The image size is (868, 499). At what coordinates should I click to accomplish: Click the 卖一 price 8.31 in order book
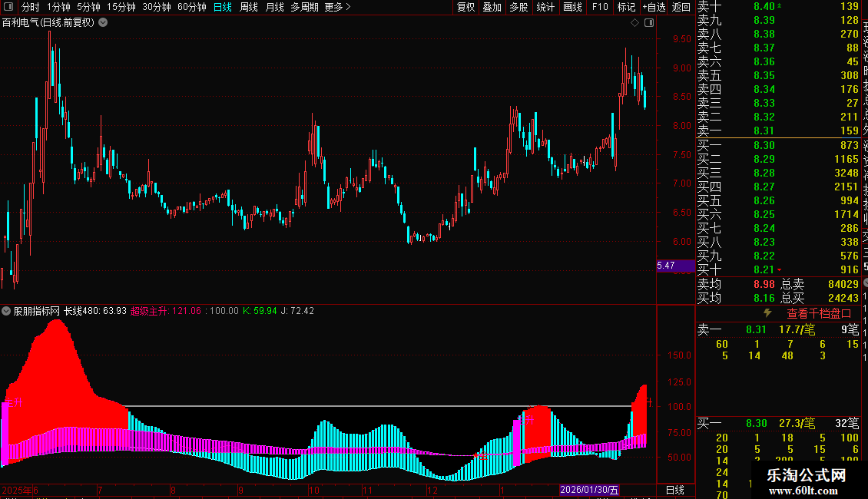click(764, 131)
